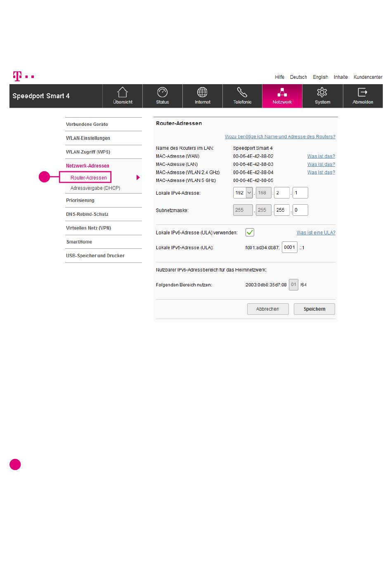Click the IPv6 ULA field with 0001
The width and height of the screenshot is (392, 588).
(x=290, y=248)
